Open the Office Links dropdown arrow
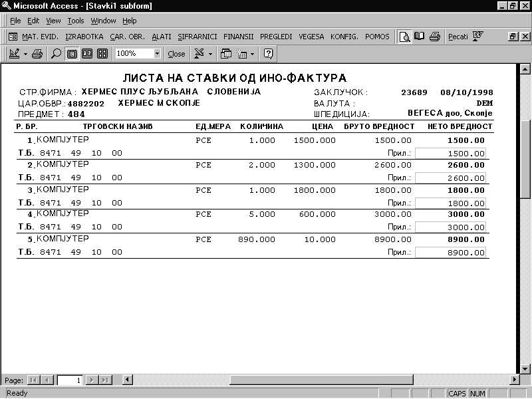The height and width of the screenshot is (399, 532). (x=211, y=53)
